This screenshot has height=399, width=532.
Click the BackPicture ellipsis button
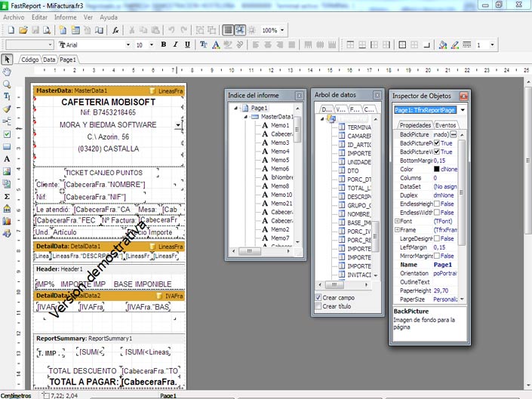pos(454,134)
